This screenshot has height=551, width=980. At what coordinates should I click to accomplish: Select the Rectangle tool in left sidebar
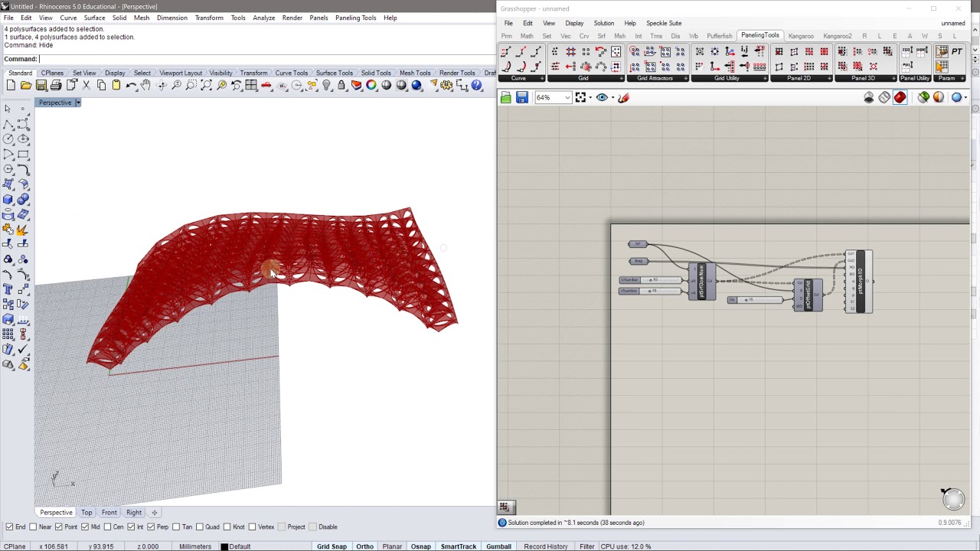23,155
